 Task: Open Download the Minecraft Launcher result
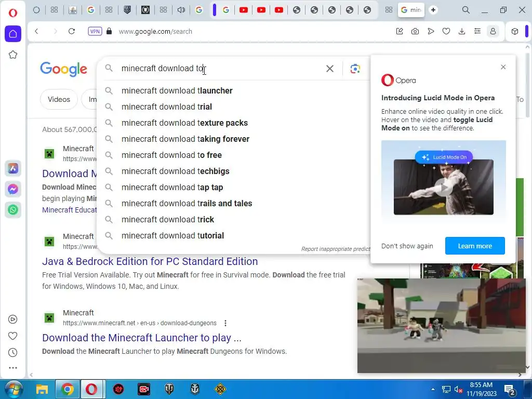[142, 338]
